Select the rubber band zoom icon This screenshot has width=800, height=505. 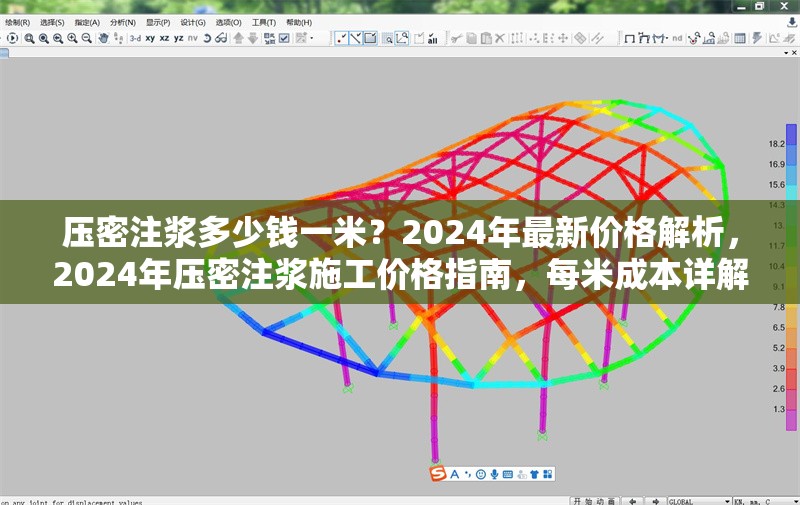click(x=30, y=38)
